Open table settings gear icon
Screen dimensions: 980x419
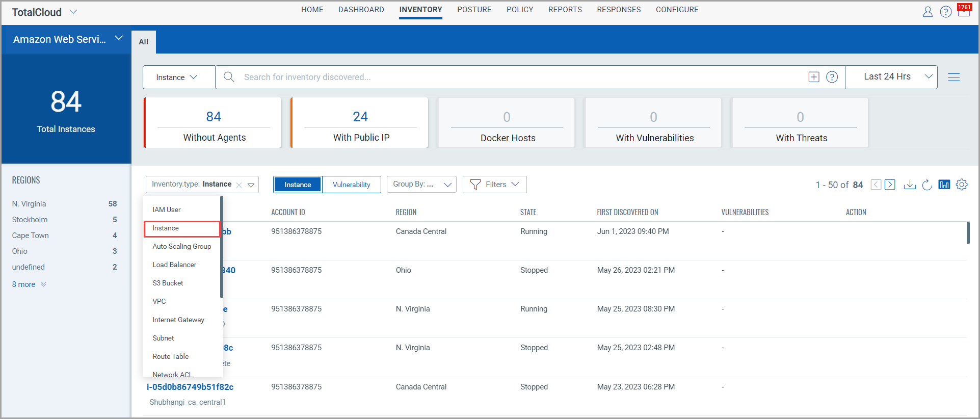pyautogui.click(x=962, y=185)
